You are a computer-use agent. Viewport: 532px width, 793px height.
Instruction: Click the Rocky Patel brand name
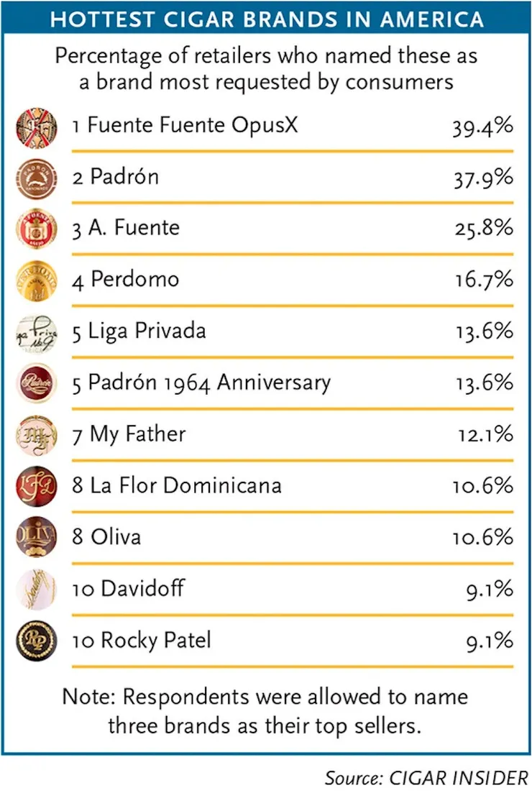click(142, 641)
